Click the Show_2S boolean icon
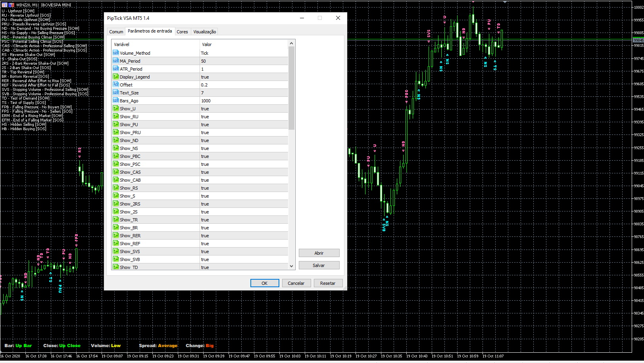The width and height of the screenshot is (644, 363). (115, 211)
